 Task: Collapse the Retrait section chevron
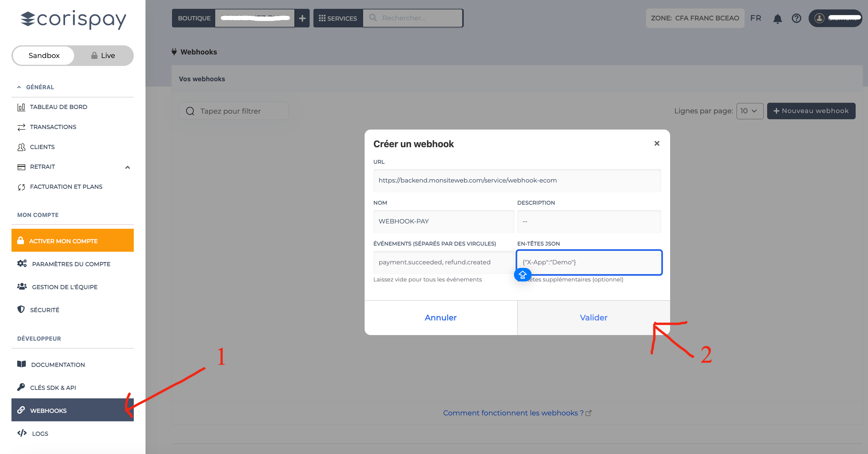[127, 167]
